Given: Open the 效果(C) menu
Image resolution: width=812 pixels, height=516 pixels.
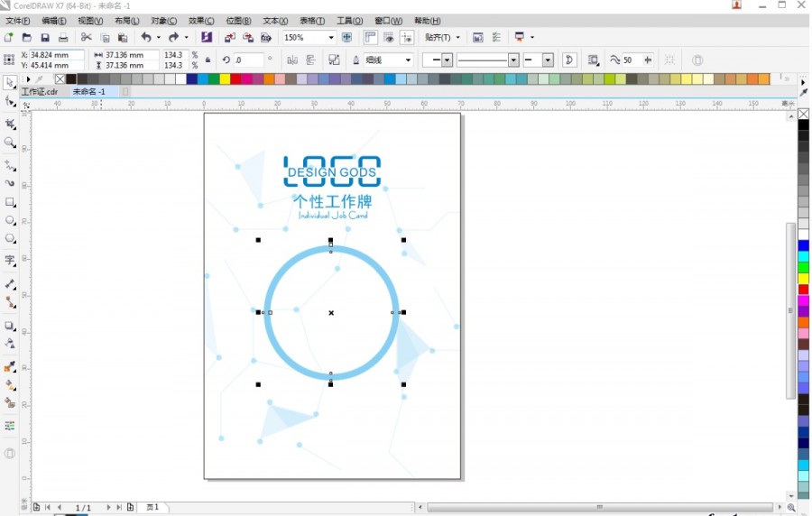Looking at the screenshot, I should pos(201,21).
